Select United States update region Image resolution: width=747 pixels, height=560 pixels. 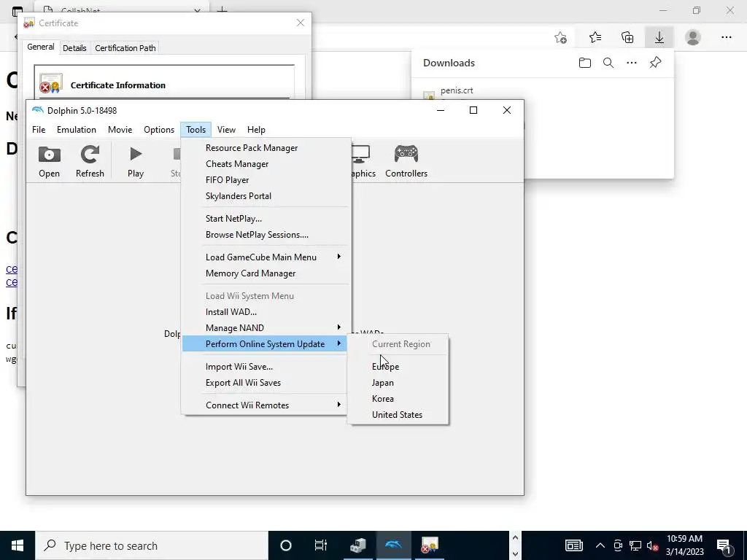pos(398,415)
